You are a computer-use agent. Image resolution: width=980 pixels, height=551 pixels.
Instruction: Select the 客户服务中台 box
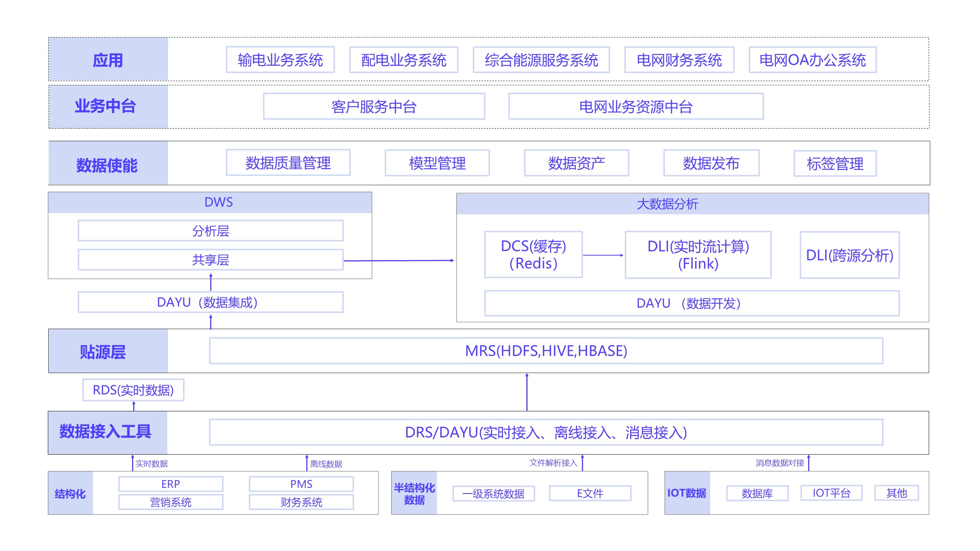pos(374,106)
